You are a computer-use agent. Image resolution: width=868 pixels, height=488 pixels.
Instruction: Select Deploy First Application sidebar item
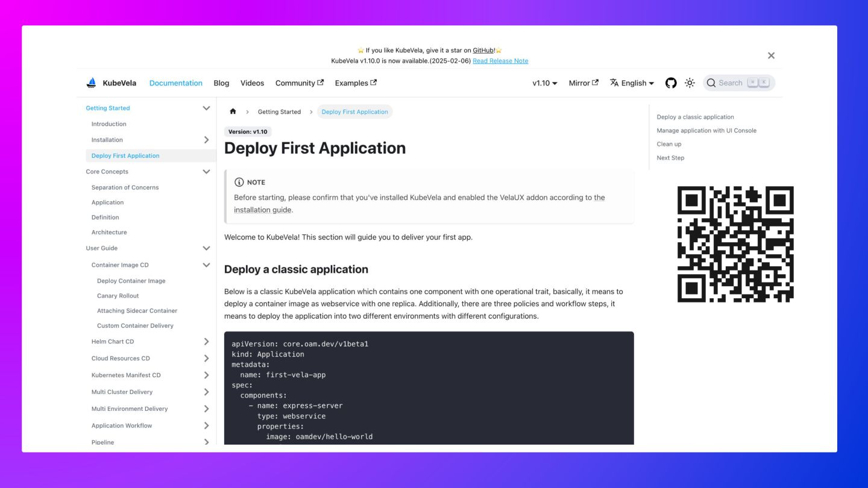[151, 155]
